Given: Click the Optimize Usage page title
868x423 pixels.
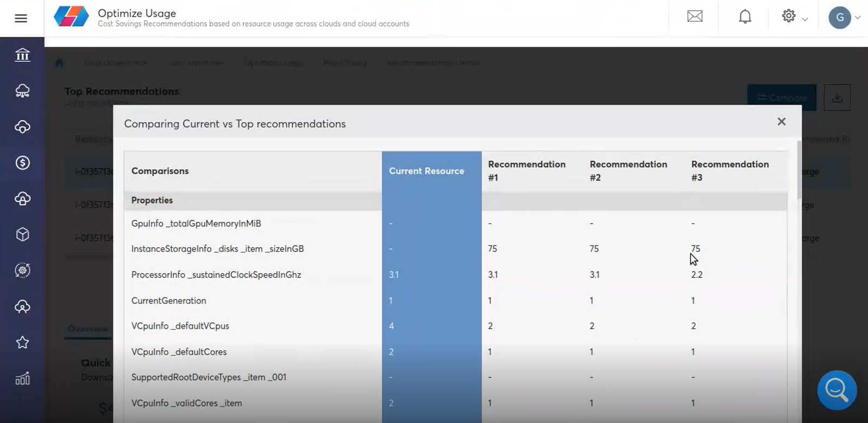Looking at the screenshot, I should (x=137, y=13).
